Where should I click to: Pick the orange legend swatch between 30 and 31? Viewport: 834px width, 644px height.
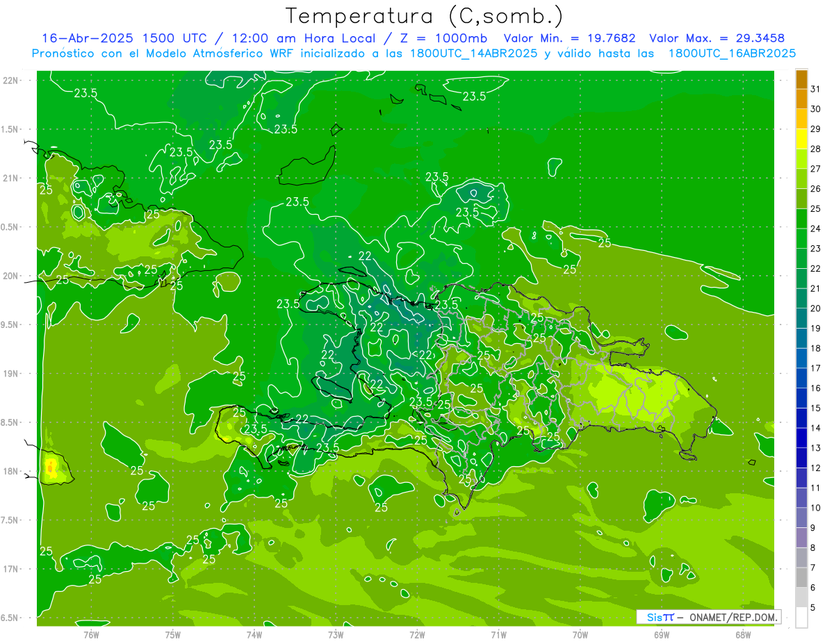pos(801,99)
